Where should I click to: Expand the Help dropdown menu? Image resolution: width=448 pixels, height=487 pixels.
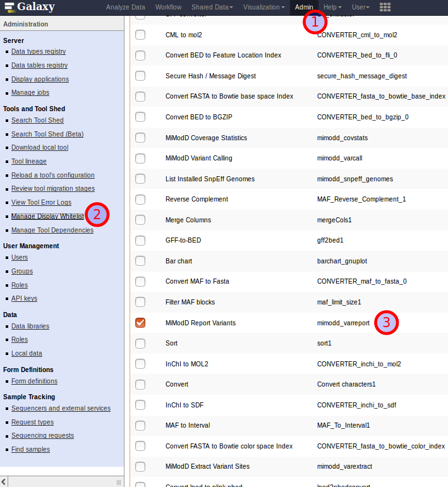point(332,7)
